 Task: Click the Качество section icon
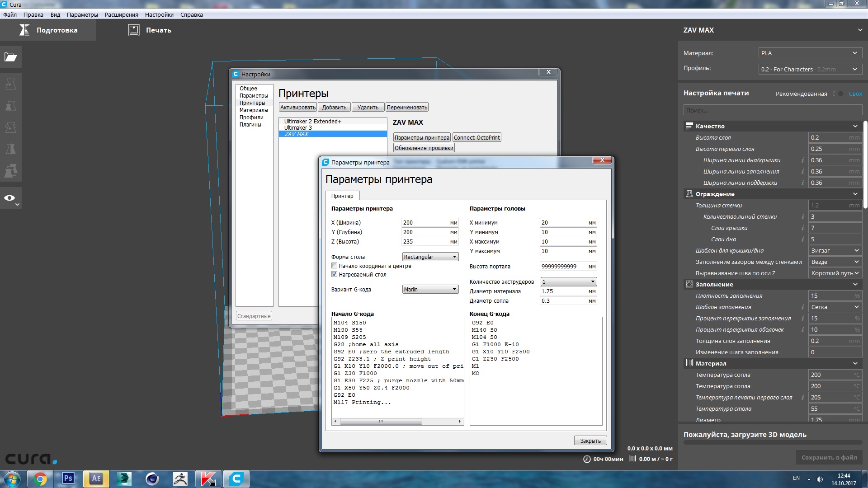[x=689, y=126]
